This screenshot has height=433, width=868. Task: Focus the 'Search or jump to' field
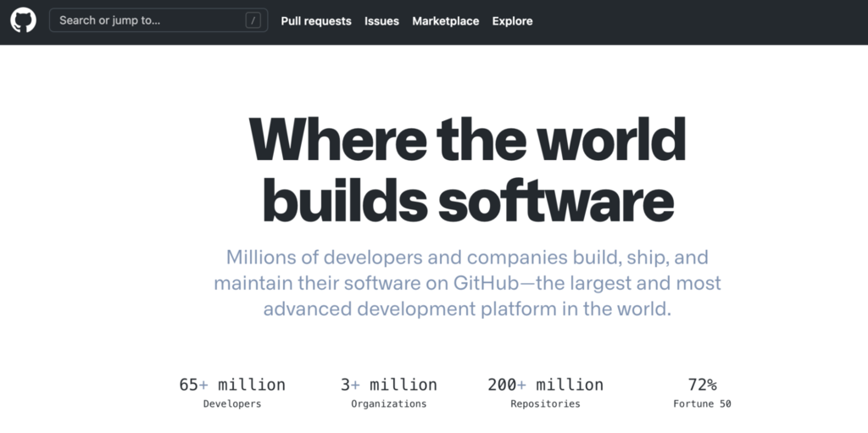[144, 20]
